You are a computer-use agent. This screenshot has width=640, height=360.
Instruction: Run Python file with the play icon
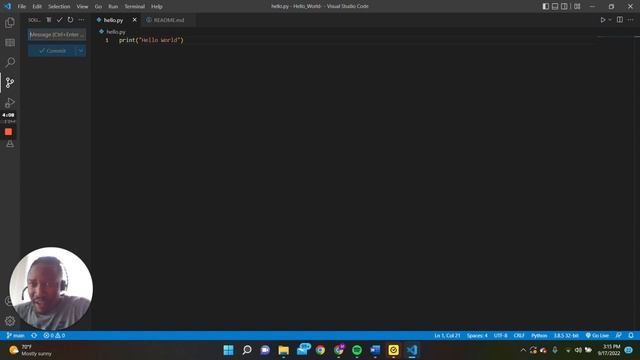click(x=602, y=20)
